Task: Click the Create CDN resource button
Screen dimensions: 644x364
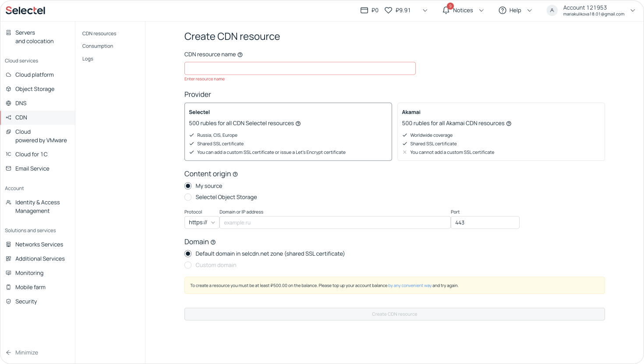Action: pyautogui.click(x=395, y=314)
